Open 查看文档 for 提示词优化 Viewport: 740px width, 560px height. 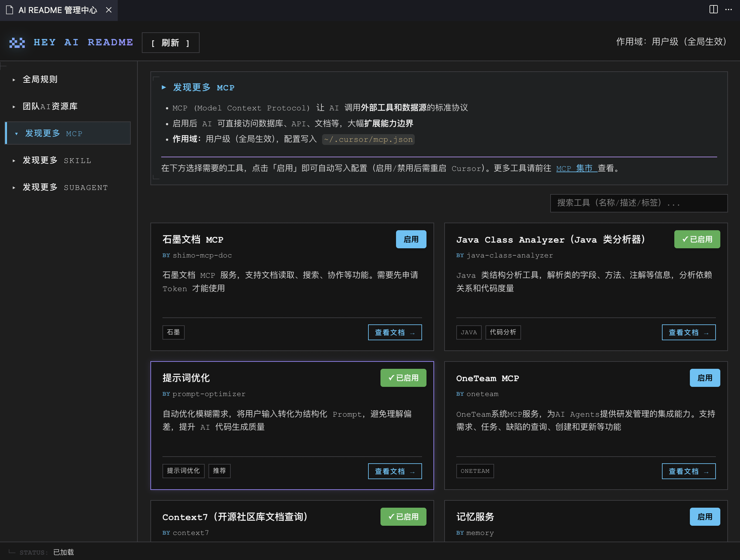[x=395, y=472]
